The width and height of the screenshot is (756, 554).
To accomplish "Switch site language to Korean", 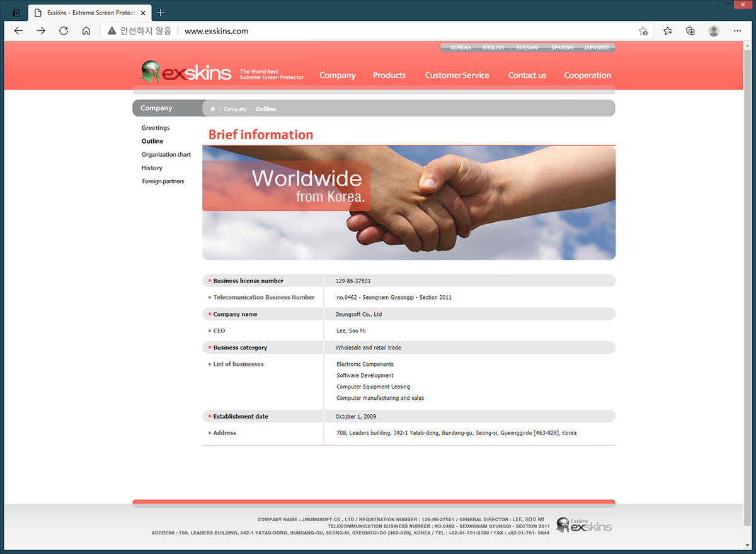I will click(x=461, y=48).
